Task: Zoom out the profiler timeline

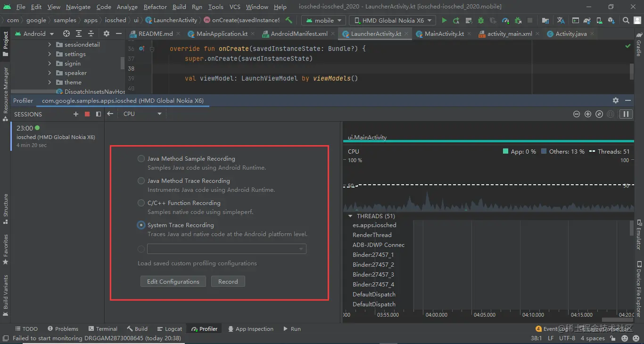Action: (576, 114)
